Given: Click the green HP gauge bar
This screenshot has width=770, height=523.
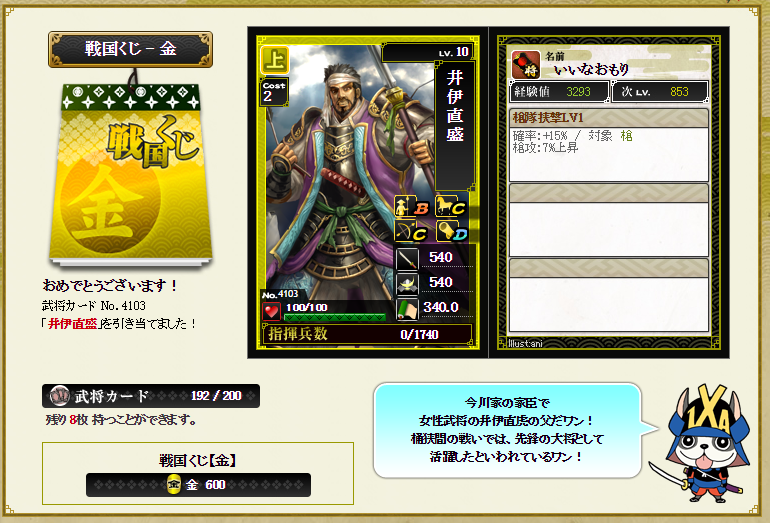Looking at the screenshot, I should [x=335, y=317].
